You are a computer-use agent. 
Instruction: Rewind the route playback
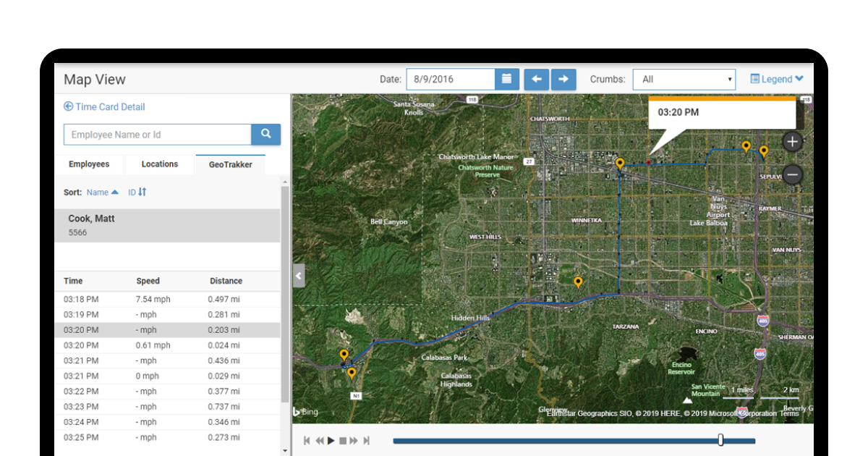(319, 441)
